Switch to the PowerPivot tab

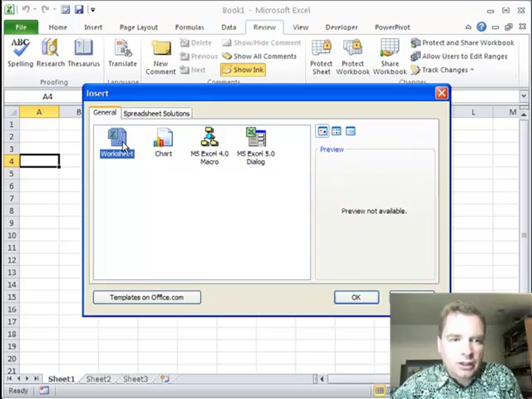(392, 27)
